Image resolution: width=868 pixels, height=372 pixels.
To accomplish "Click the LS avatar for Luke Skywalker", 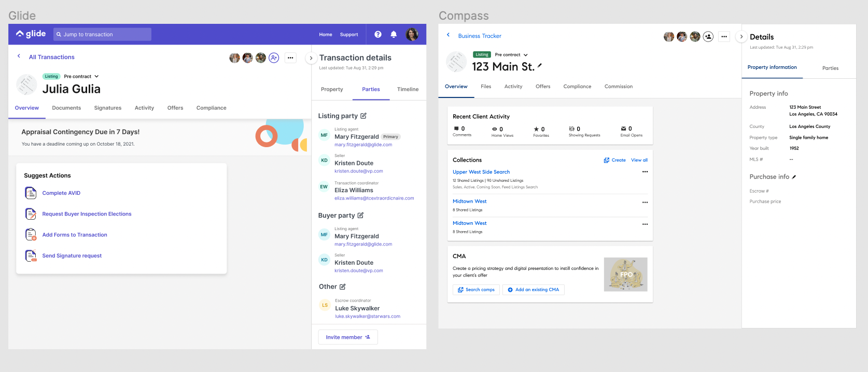I will [325, 305].
